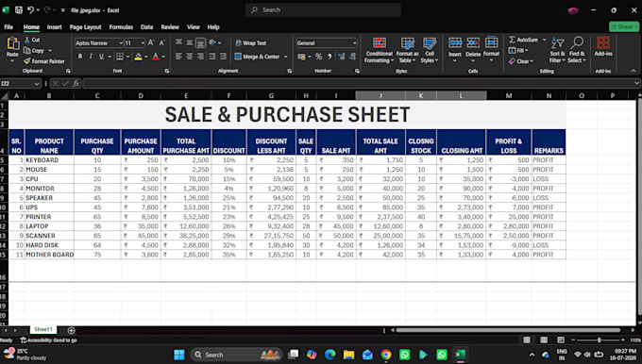Image resolution: width=642 pixels, height=364 pixels.
Task: Toggle Italic formatting
Action: click(x=91, y=57)
